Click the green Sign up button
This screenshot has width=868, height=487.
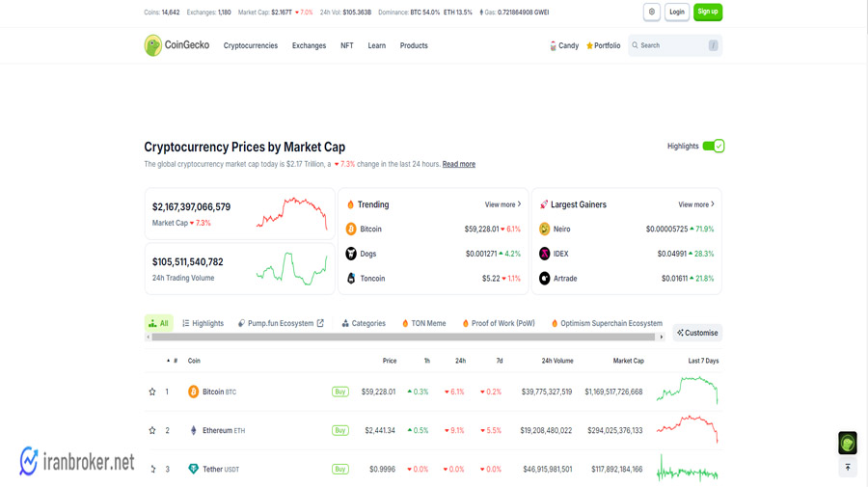[708, 12]
